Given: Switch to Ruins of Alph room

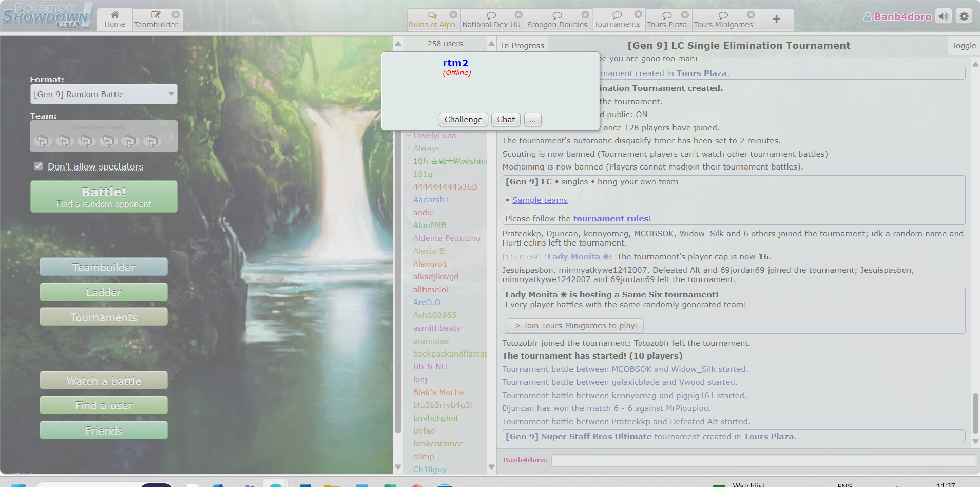Looking at the screenshot, I should click(x=432, y=20).
